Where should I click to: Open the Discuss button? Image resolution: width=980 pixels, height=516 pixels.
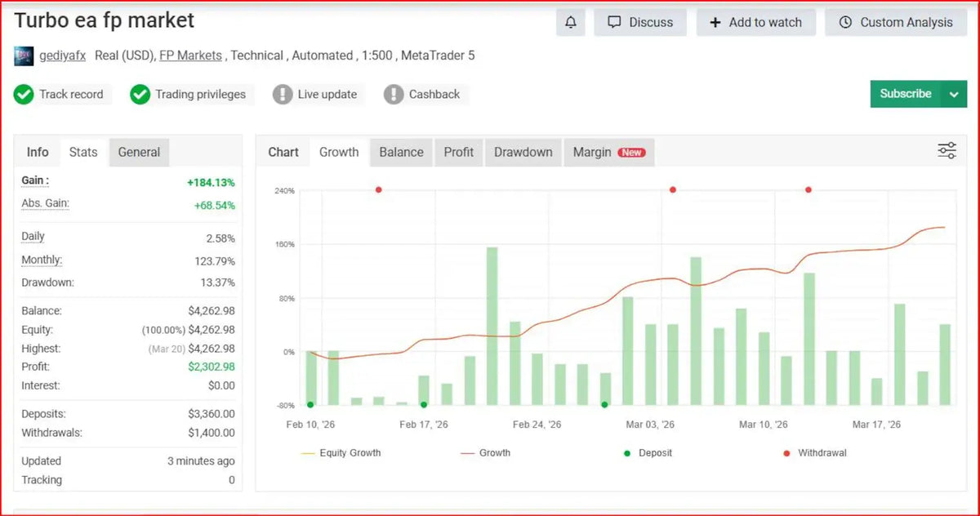[x=640, y=22]
